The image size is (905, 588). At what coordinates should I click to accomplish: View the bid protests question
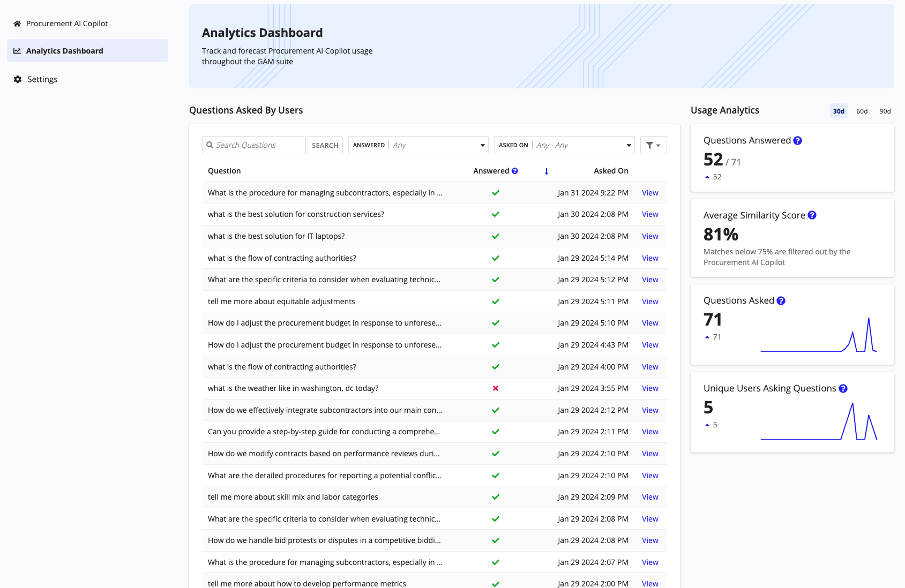650,540
